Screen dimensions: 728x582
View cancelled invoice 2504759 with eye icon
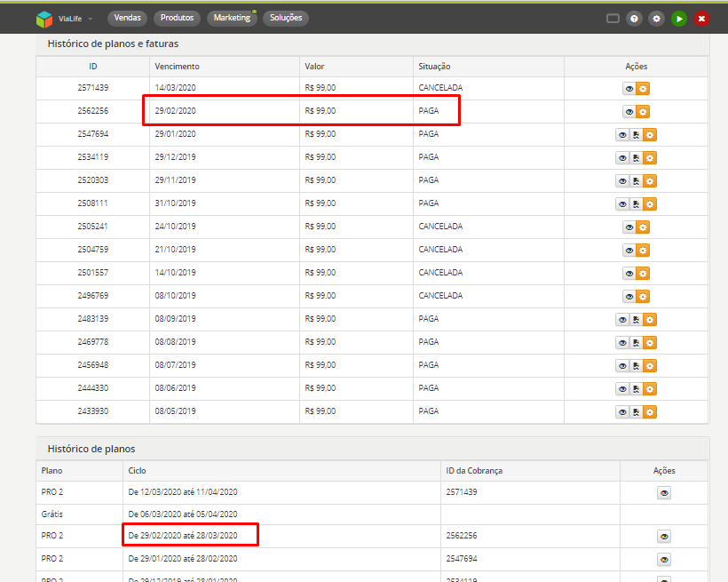pos(629,251)
